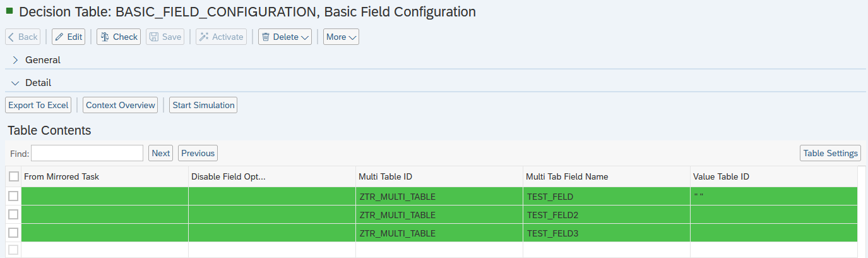This screenshot has height=258, width=868.
Task: Click the Back arrow icon
Action: pos(11,37)
